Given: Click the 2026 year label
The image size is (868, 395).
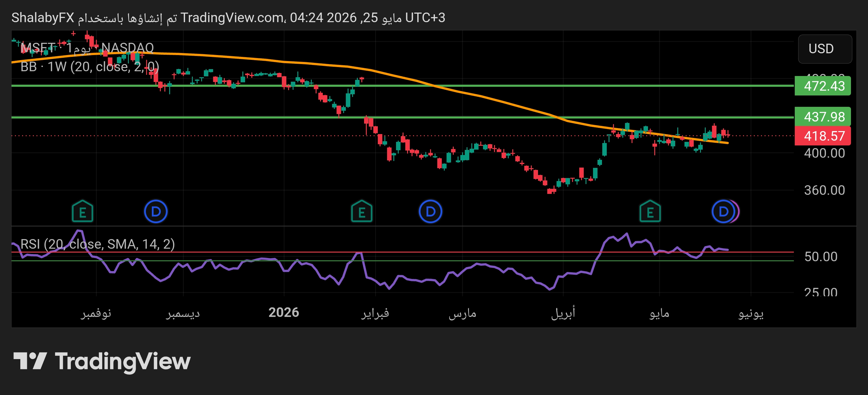Looking at the screenshot, I should (284, 312).
